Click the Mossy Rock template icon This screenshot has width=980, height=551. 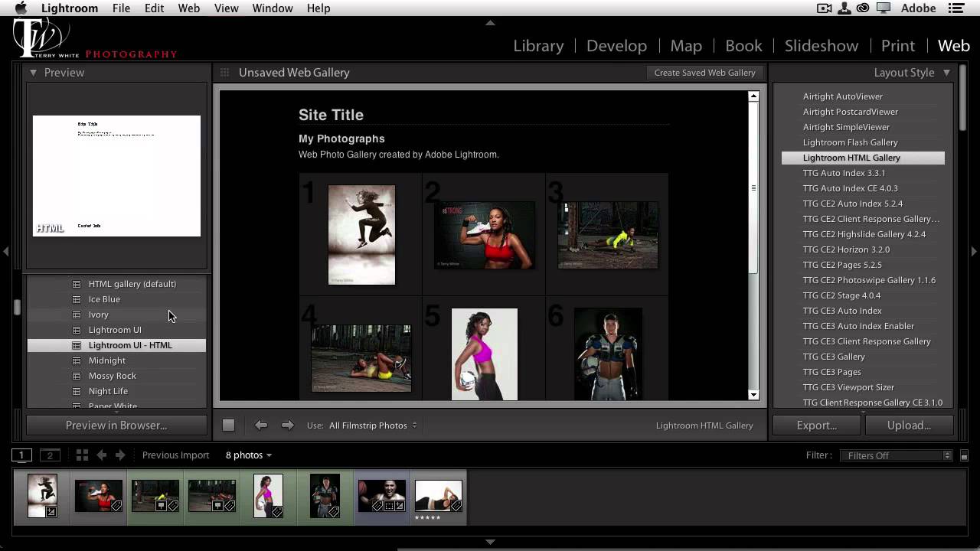pyautogui.click(x=77, y=376)
